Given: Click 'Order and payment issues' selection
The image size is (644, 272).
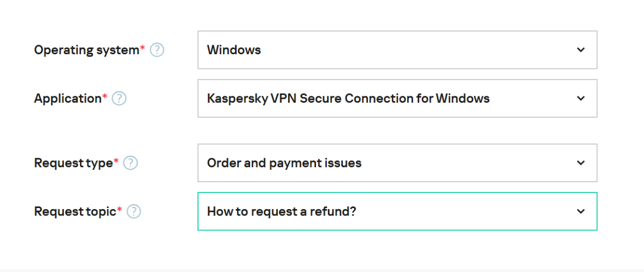Looking at the screenshot, I should [284, 163].
